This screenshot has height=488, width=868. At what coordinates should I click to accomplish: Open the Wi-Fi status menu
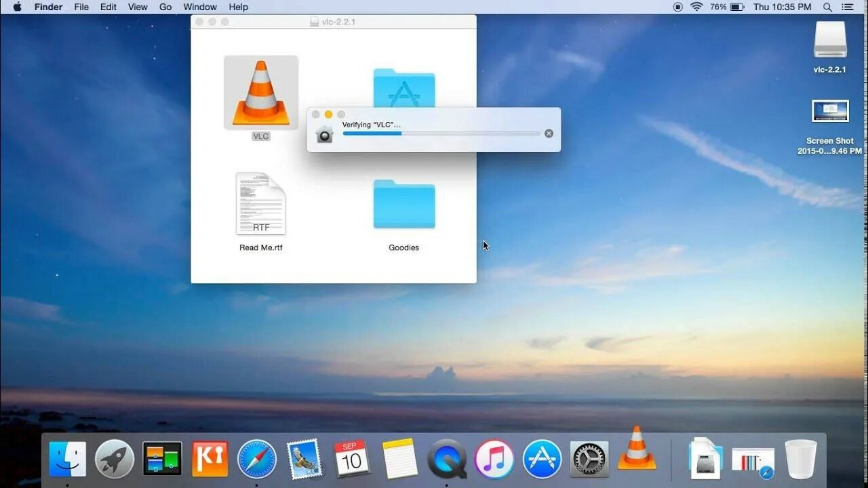(696, 7)
